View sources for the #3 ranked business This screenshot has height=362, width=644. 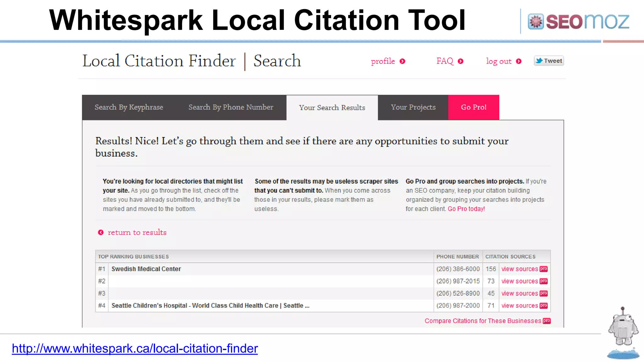coord(519,293)
